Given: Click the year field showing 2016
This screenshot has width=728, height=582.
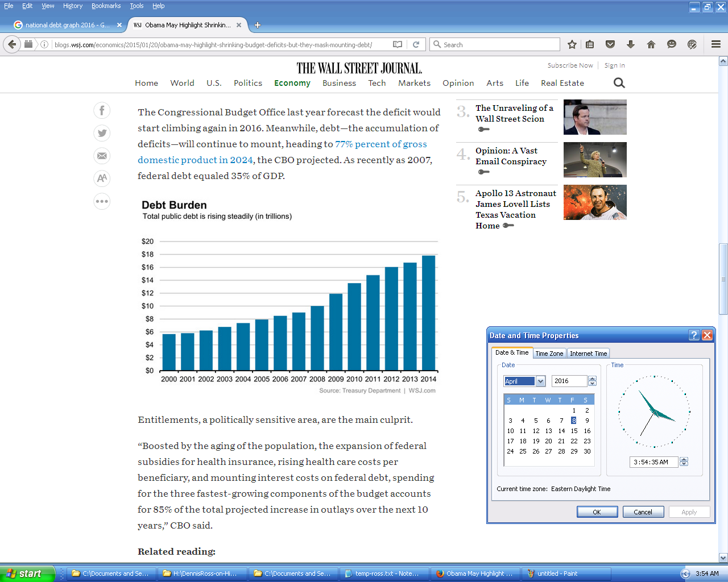Looking at the screenshot, I should [570, 381].
